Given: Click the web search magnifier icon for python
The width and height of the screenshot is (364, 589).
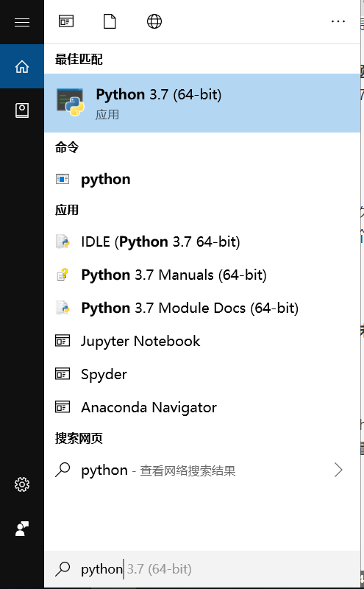Looking at the screenshot, I should coord(63,470).
